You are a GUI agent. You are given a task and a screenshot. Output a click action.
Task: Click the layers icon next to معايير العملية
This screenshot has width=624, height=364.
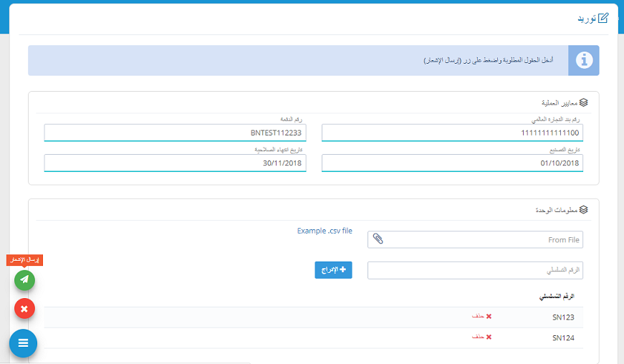(584, 102)
